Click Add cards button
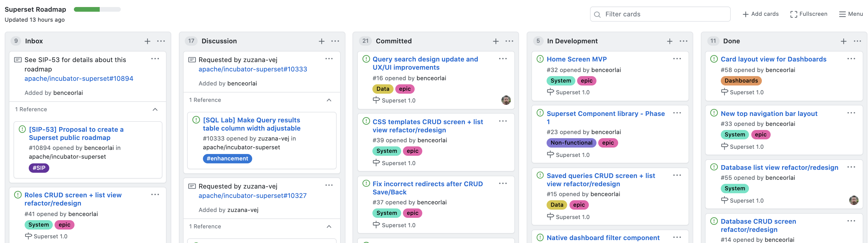The width and height of the screenshot is (868, 243). pos(760,14)
